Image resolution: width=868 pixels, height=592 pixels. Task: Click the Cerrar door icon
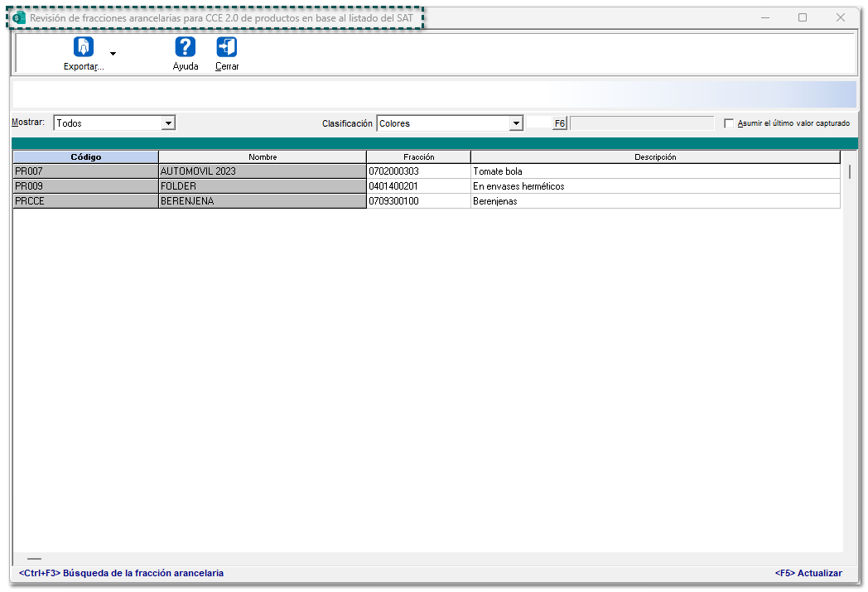[x=227, y=47]
